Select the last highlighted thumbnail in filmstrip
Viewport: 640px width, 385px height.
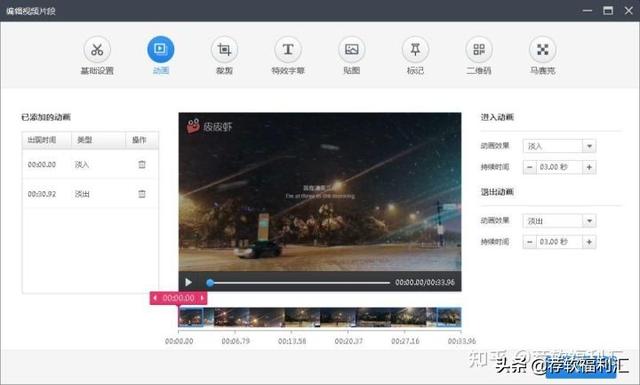click(449, 317)
